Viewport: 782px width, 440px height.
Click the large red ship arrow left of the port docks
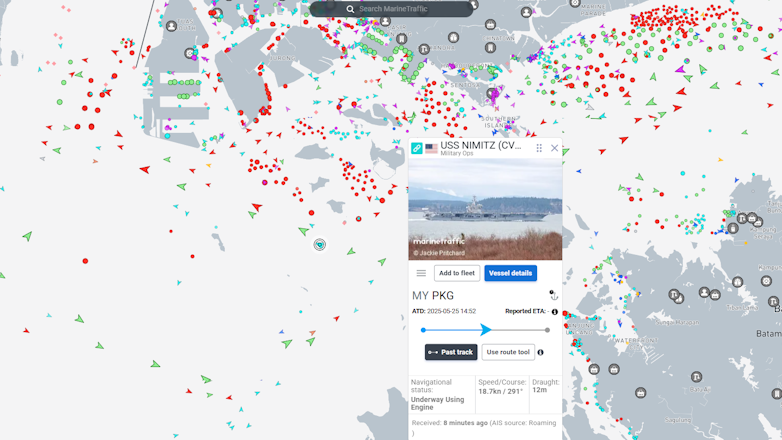click(x=144, y=169)
